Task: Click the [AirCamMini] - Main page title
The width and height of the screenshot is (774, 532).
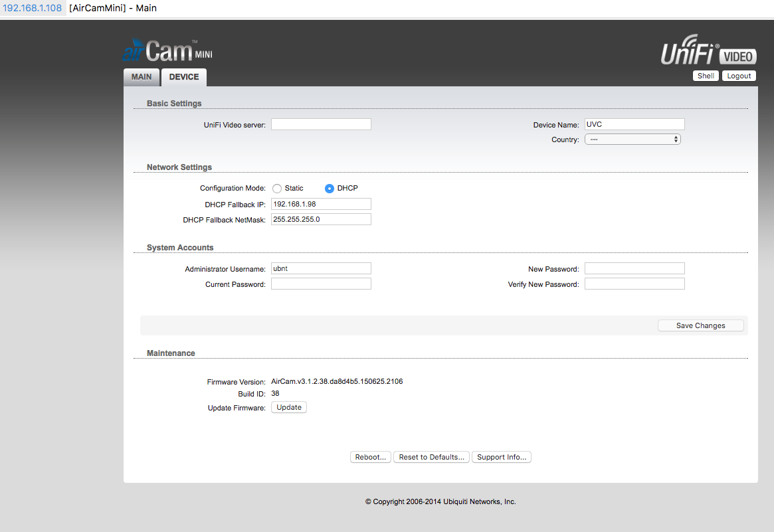Action: (113, 8)
